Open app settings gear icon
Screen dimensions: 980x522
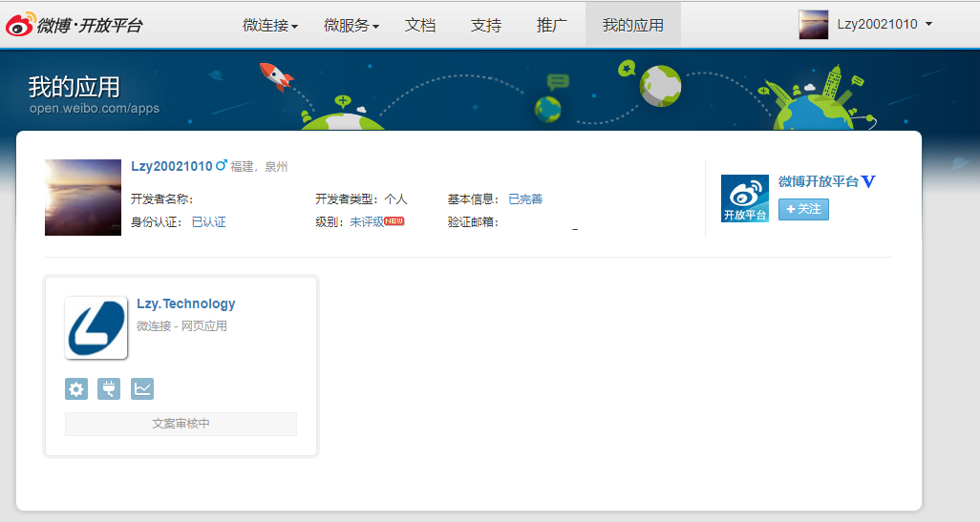click(x=76, y=389)
